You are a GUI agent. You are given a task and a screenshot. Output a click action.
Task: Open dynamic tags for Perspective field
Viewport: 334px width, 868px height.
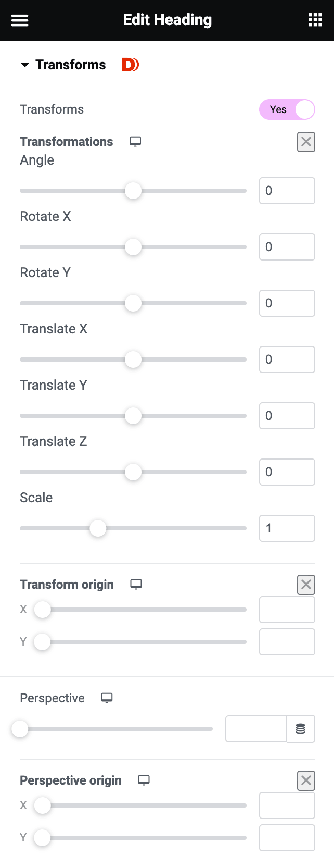pyautogui.click(x=301, y=729)
